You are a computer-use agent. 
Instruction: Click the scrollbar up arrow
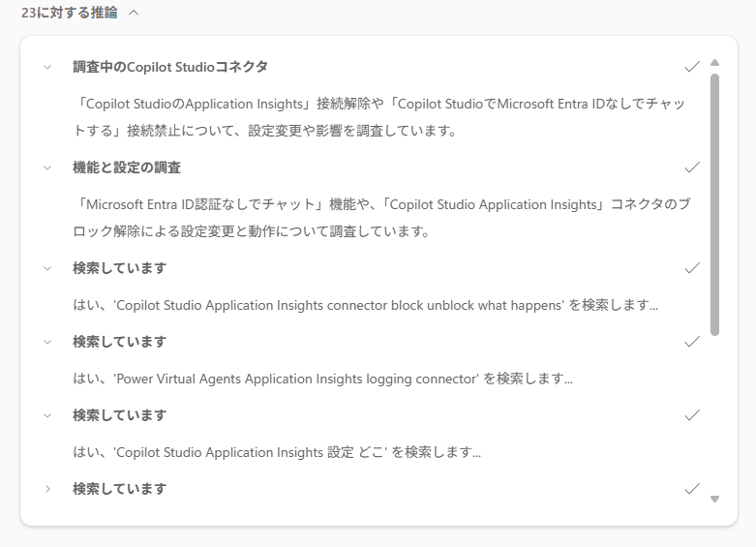(x=715, y=63)
